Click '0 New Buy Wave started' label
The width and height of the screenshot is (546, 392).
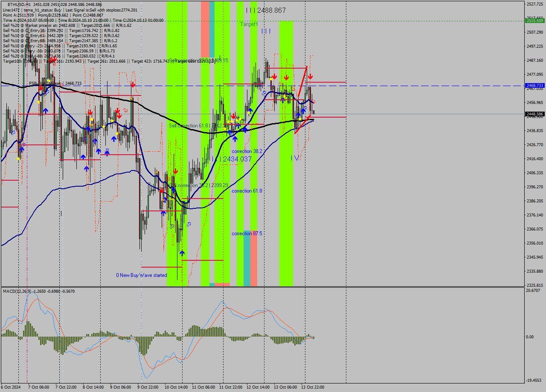point(142,275)
